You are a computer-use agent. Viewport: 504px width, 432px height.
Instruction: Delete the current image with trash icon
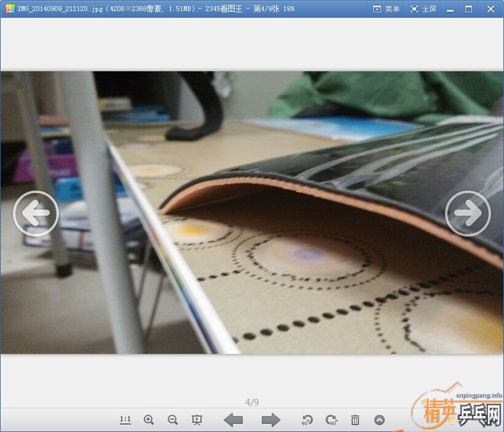[355, 420]
